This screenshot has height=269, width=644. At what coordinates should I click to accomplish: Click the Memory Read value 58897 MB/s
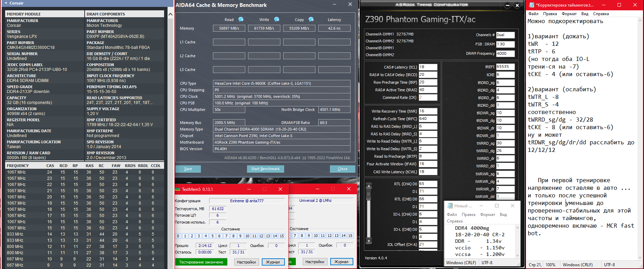tap(229, 28)
